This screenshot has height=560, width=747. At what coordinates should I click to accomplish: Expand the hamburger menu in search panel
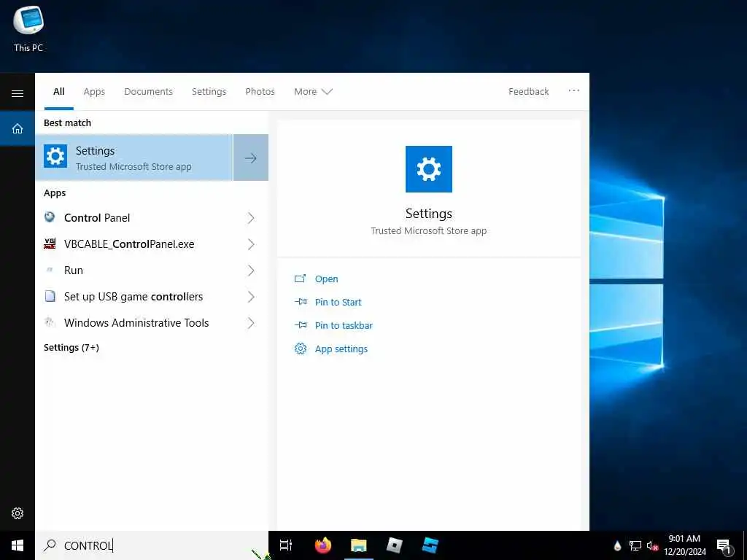[x=18, y=93]
